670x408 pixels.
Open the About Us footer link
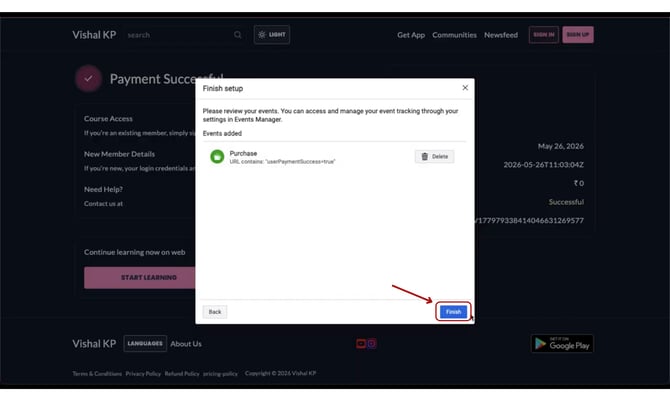186,344
